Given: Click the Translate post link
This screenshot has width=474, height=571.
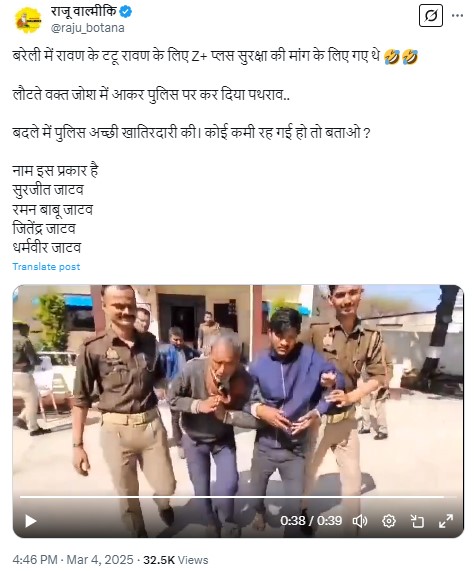Looking at the screenshot, I should click(x=46, y=267).
